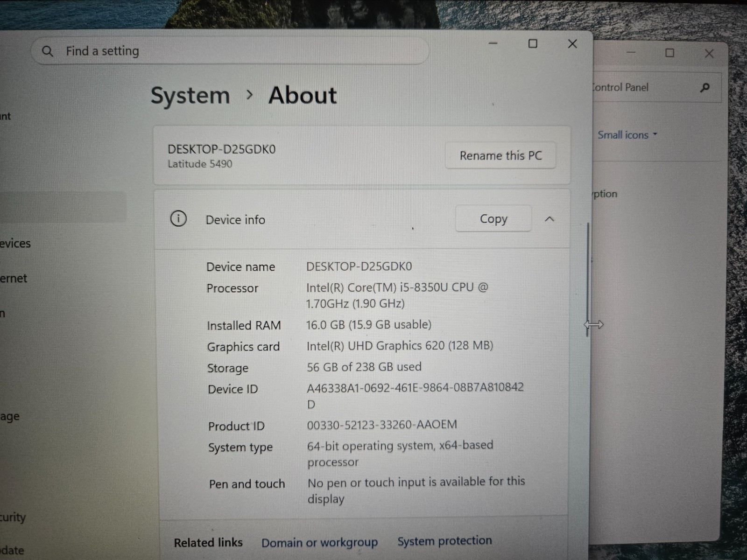Focus the Find a setting search box

click(x=230, y=51)
